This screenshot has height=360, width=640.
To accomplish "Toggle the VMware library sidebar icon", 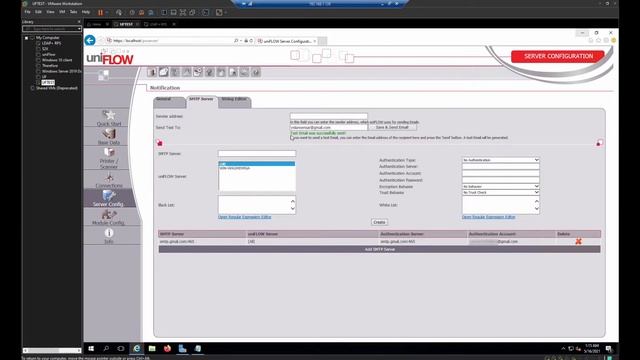I will [164, 12].
